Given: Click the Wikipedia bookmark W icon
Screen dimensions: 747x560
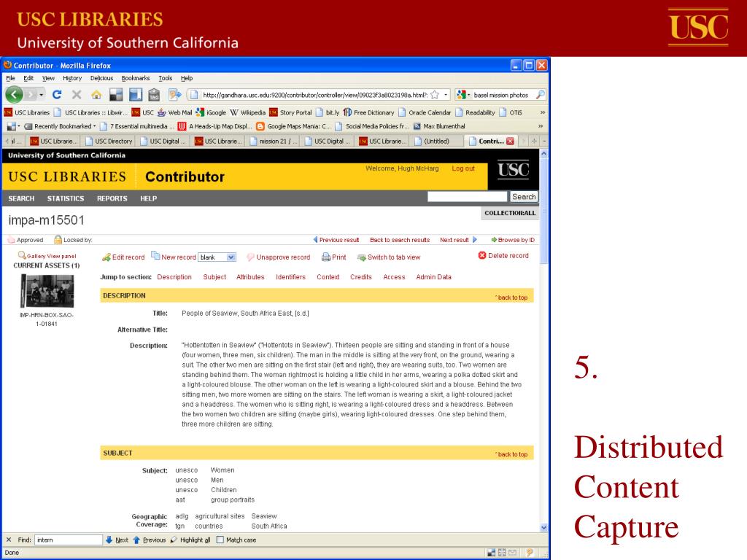Looking at the screenshot, I should (x=234, y=112).
